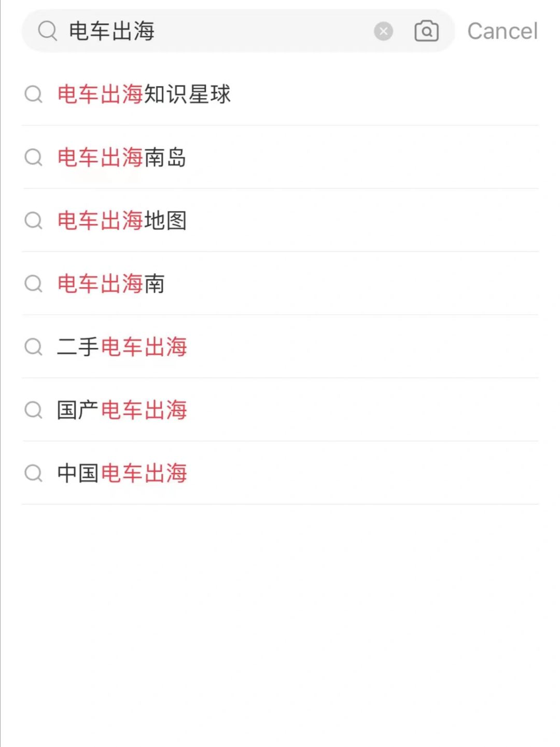Image resolution: width=560 pixels, height=747 pixels.
Task: Click search icon beside 电车出海南岛
Action: pyautogui.click(x=34, y=157)
